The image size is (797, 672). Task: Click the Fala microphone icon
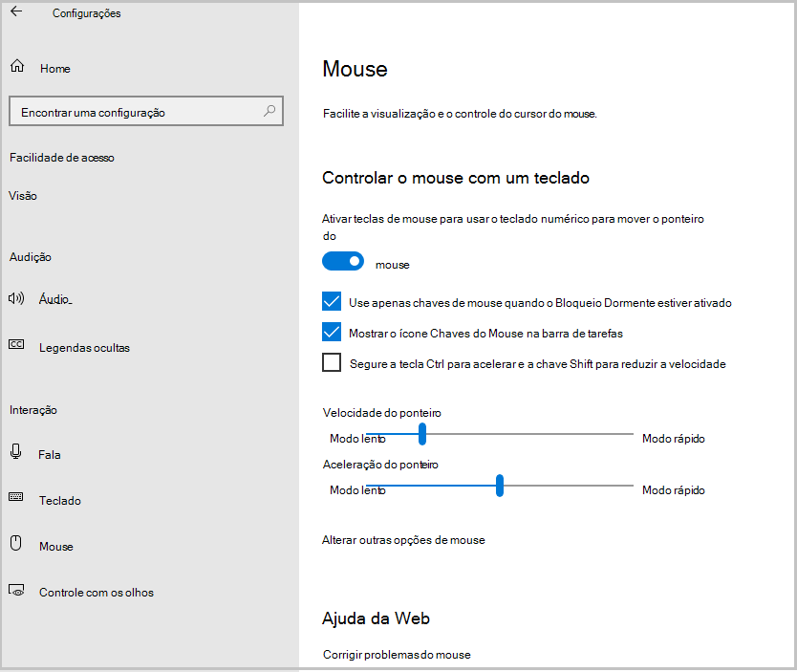click(15, 451)
